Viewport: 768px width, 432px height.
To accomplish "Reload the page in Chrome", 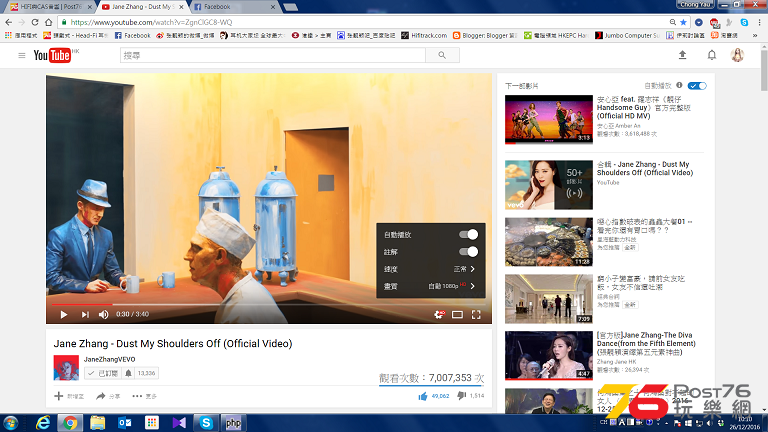I will 35,22.
